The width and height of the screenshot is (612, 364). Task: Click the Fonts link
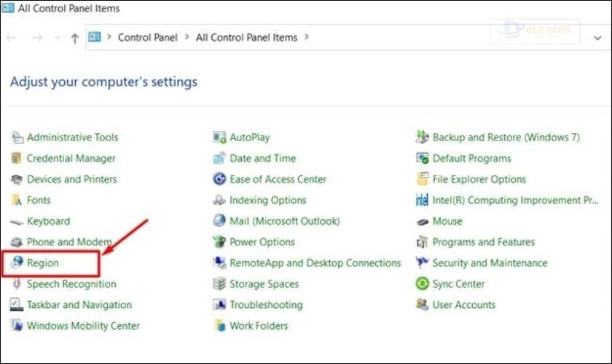[39, 200]
